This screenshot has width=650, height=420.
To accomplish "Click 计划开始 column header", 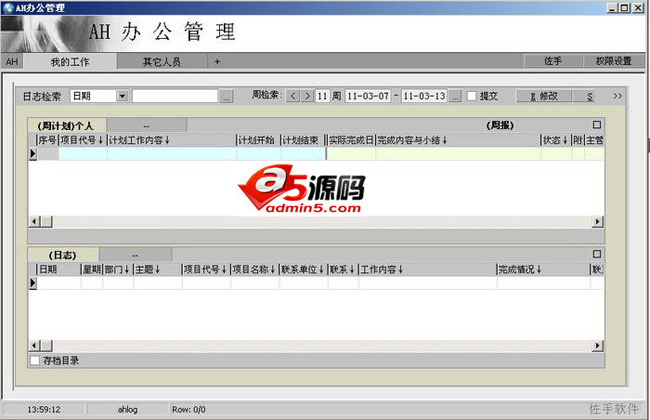I will [258, 140].
